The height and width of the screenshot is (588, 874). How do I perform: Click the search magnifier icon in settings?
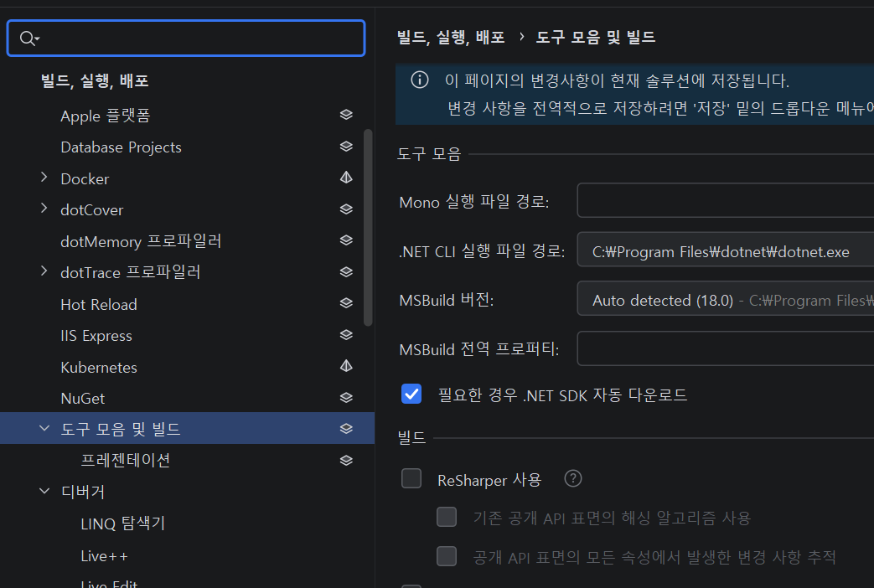coord(28,38)
